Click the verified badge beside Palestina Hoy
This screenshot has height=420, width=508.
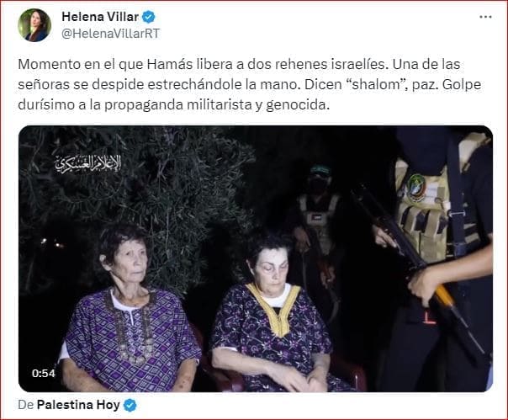[x=130, y=406]
